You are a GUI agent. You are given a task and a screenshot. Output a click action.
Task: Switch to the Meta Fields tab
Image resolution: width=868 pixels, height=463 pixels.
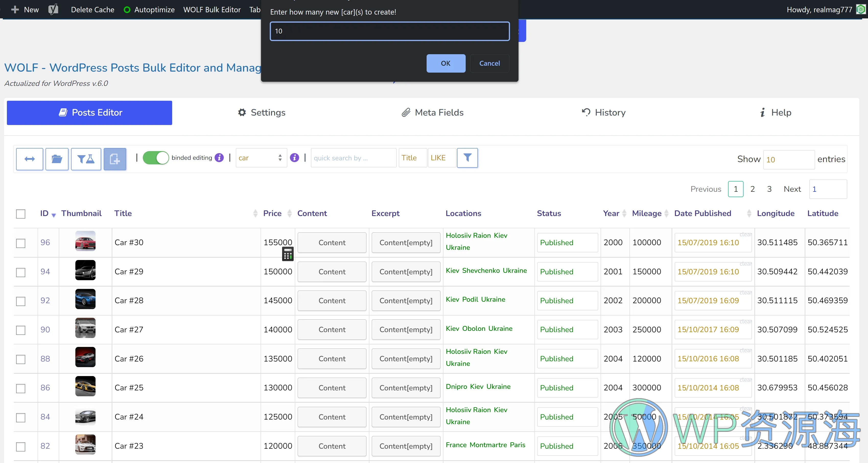[432, 112]
